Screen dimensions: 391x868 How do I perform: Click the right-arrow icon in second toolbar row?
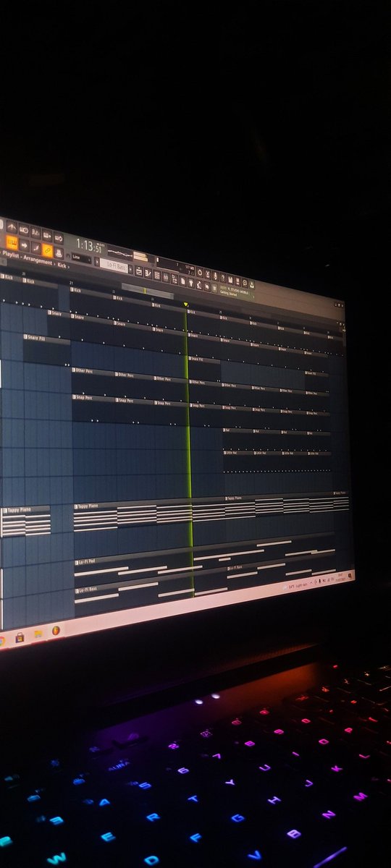coord(24,244)
